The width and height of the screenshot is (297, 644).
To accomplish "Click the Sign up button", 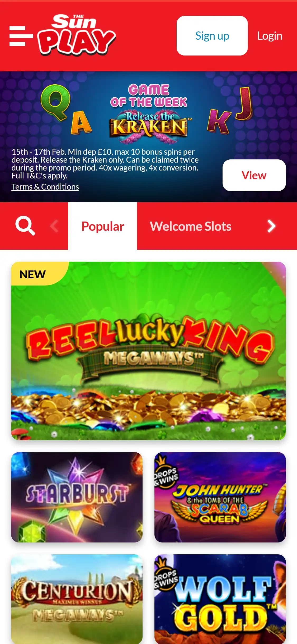I will pos(212,36).
